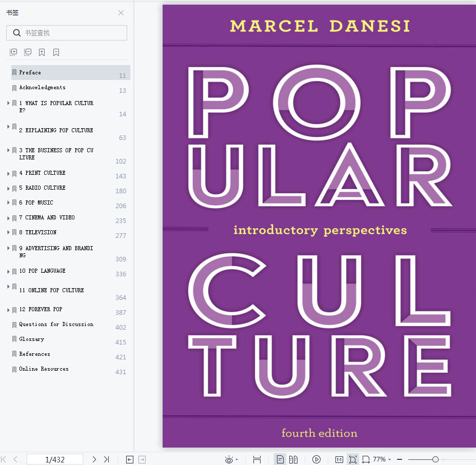Go to previous page arrow
The height and width of the screenshot is (465, 476).
[x=15, y=459]
